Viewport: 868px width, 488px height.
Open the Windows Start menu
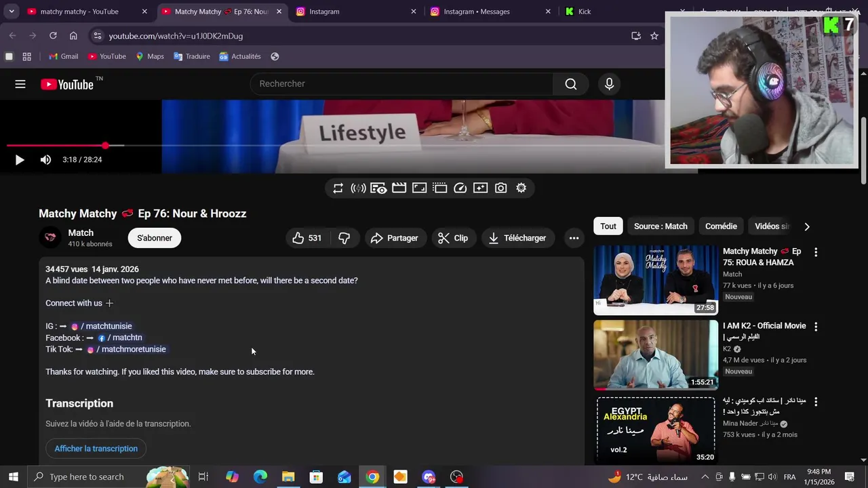click(13, 476)
